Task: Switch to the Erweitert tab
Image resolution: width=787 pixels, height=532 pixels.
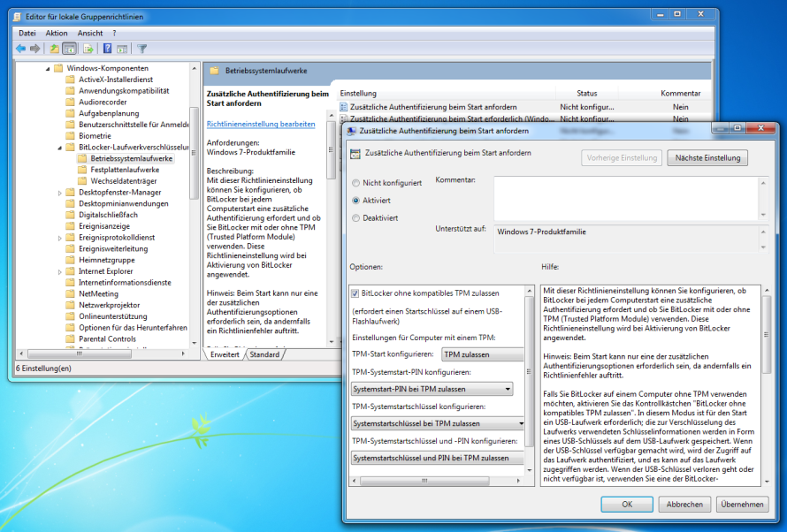Action: coord(225,354)
